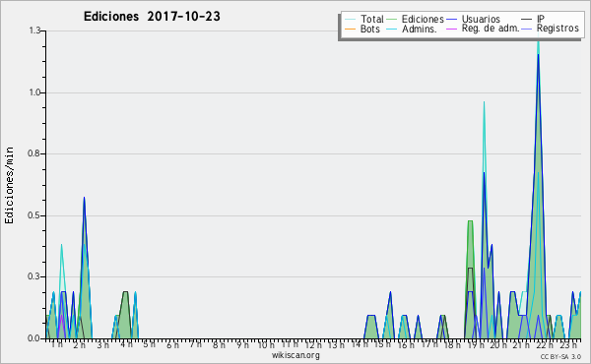Click the 'CC BY-SA 3.0' license text

point(560,356)
